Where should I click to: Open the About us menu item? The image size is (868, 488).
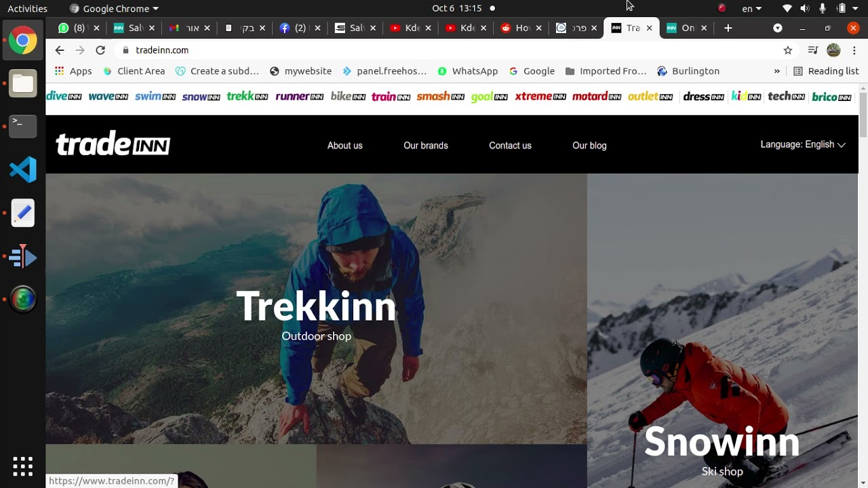[345, 146]
